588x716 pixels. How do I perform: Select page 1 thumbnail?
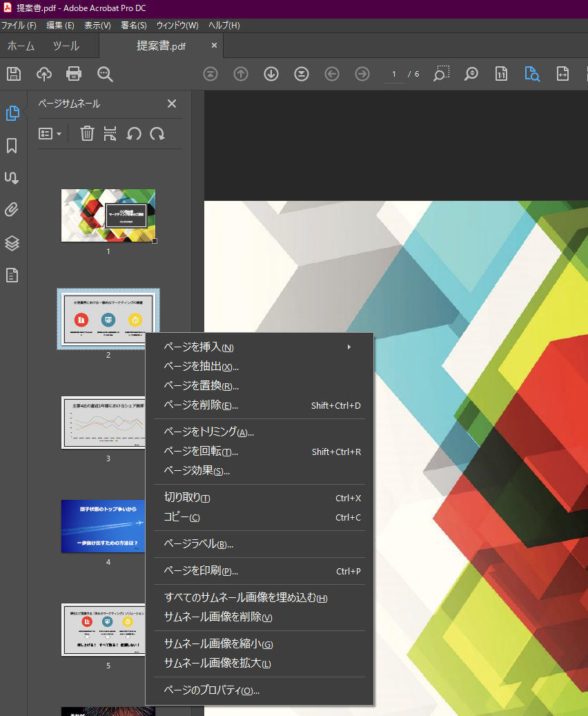(108, 215)
